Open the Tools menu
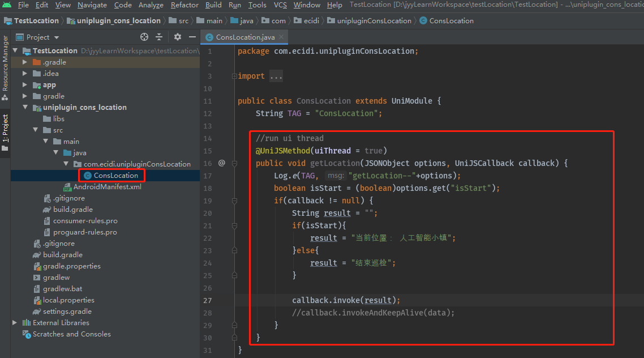This screenshot has height=358, width=644. pyautogui.click(x=257, y=5)
